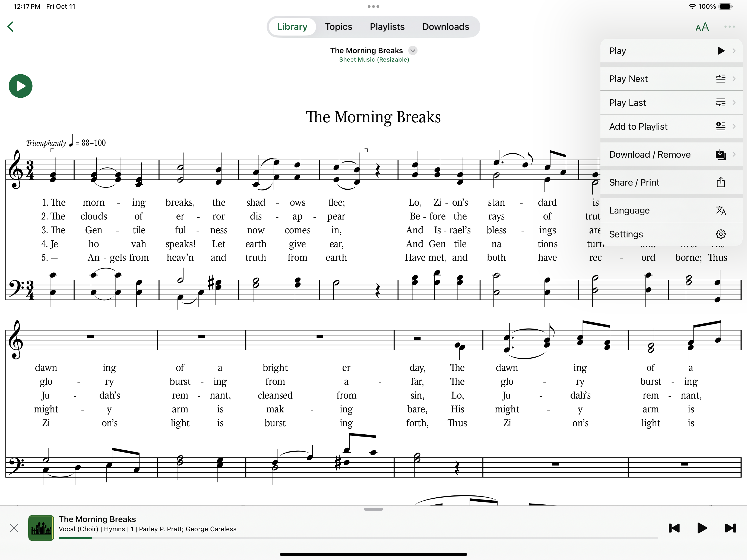
Task: Choose Play Last from the menu
Action: [671, 103]
